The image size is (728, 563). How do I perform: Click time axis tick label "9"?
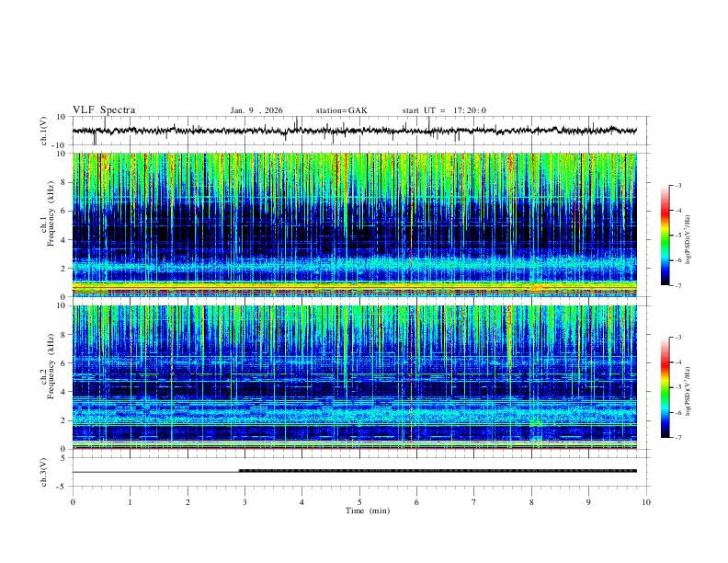tap(589, 502)
